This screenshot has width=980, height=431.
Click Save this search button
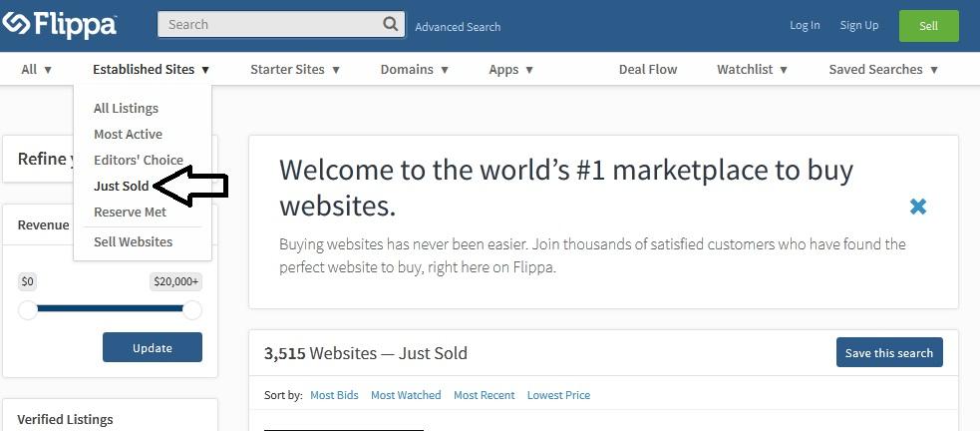pyautogui.click(x=888, y=353)
